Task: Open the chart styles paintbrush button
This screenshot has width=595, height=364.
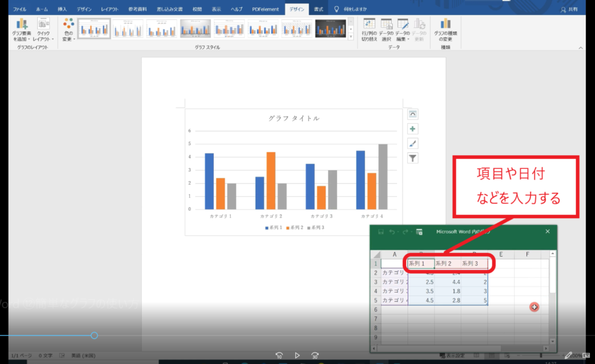Action: [413, 143]
